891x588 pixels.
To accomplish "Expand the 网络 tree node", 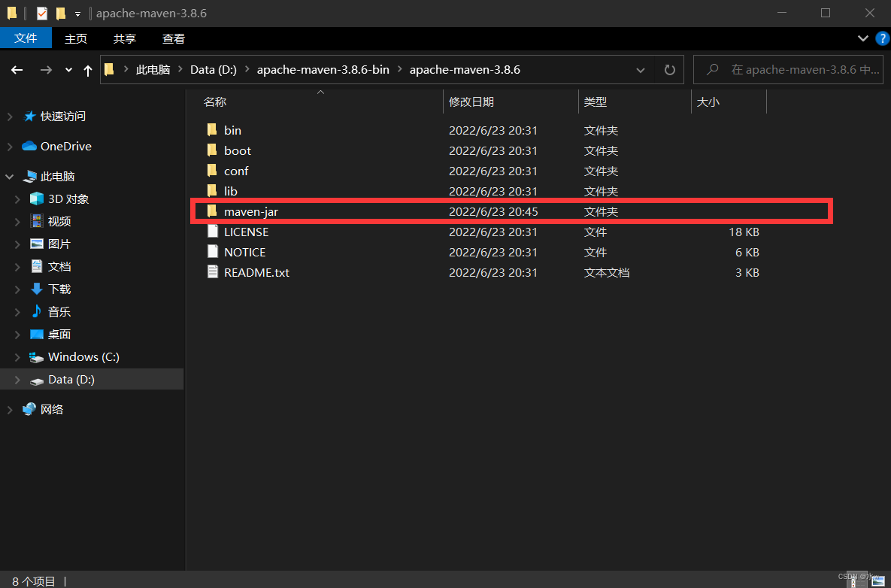I will pos(10,409).
